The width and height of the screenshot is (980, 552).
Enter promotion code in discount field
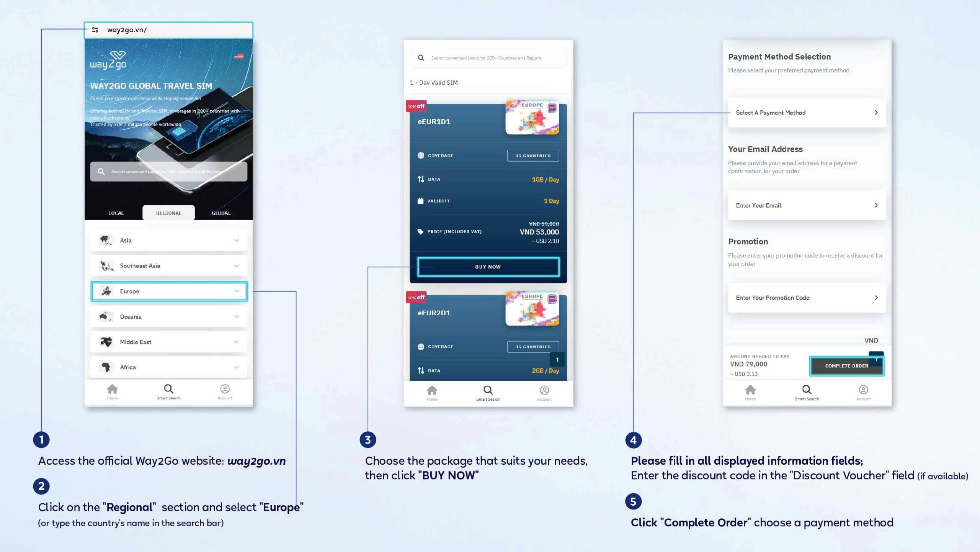click(806, 298)
